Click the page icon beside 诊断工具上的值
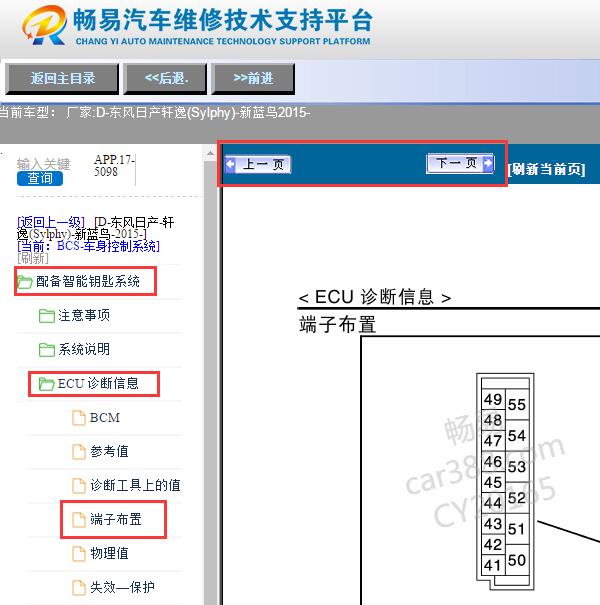Screen dimensions: 600x605 79,486
